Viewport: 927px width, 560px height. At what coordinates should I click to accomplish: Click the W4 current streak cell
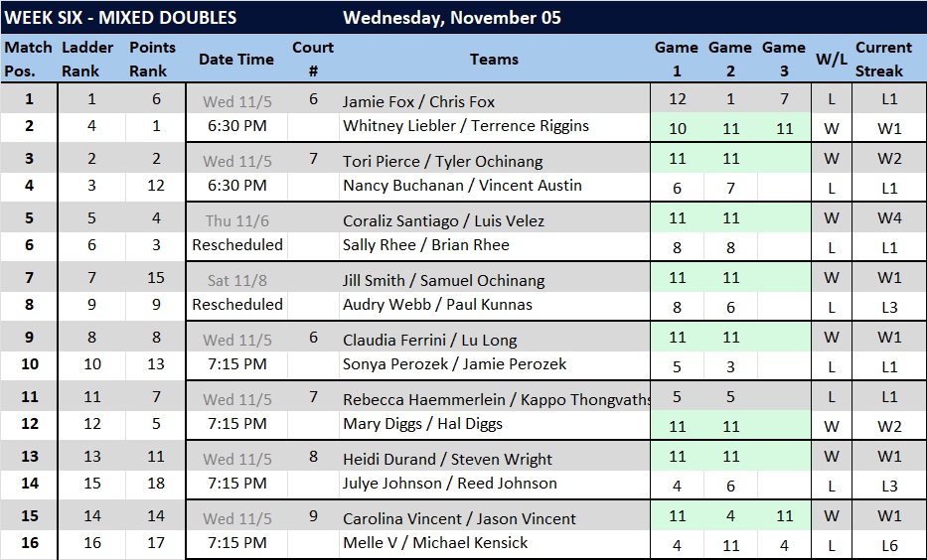pos(889,218)
